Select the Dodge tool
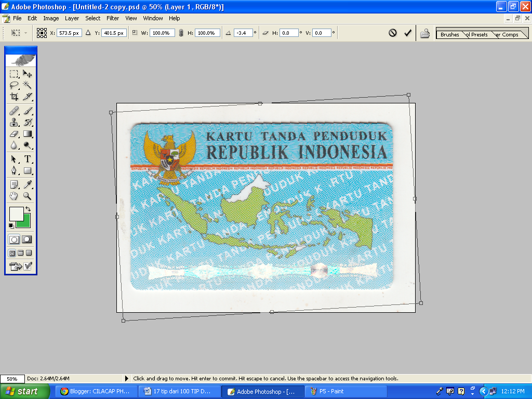The image size is (532, 399). pos(27,145)
